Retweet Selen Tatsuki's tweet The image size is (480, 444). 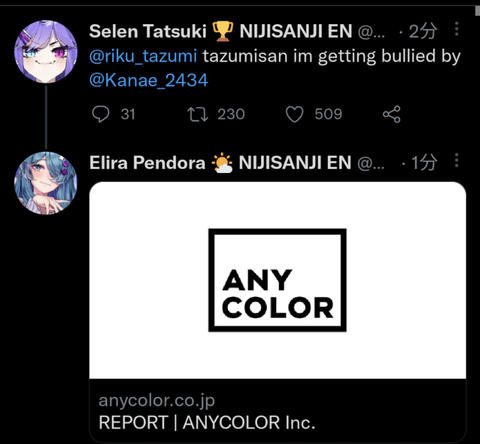197,114
